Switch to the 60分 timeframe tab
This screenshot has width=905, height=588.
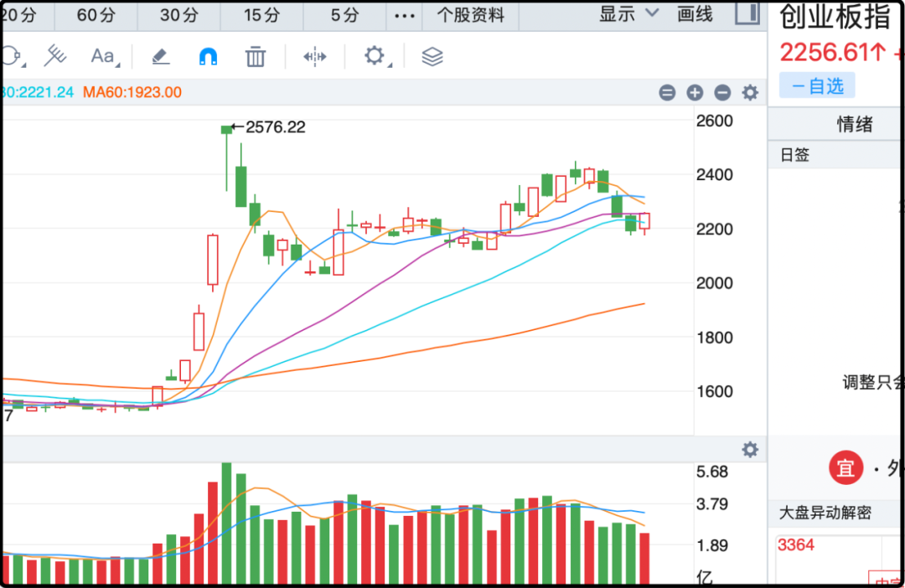tap(96, 15)
